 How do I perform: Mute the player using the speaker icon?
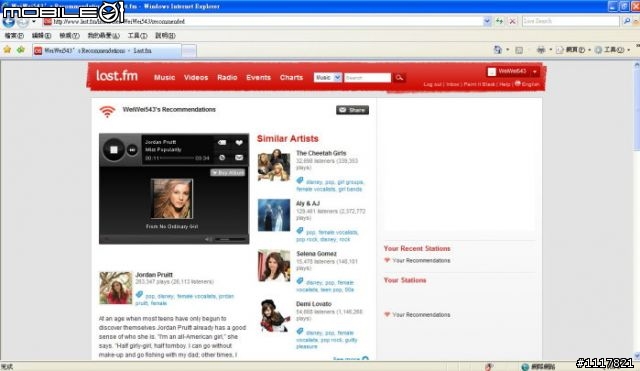(x=208, y=239)
